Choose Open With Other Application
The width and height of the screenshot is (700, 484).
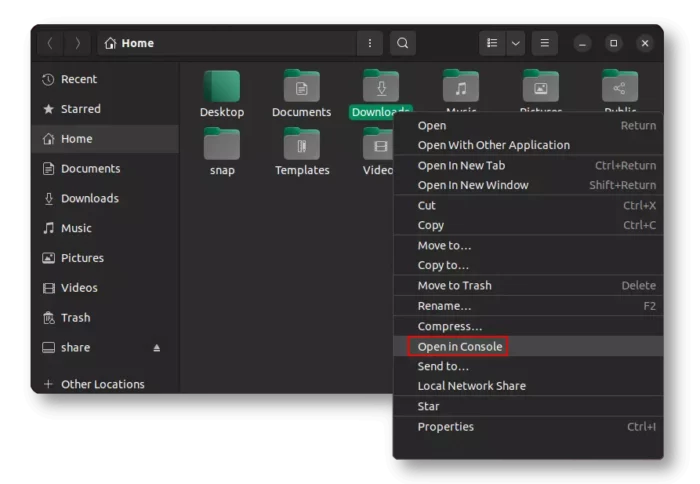528,146
